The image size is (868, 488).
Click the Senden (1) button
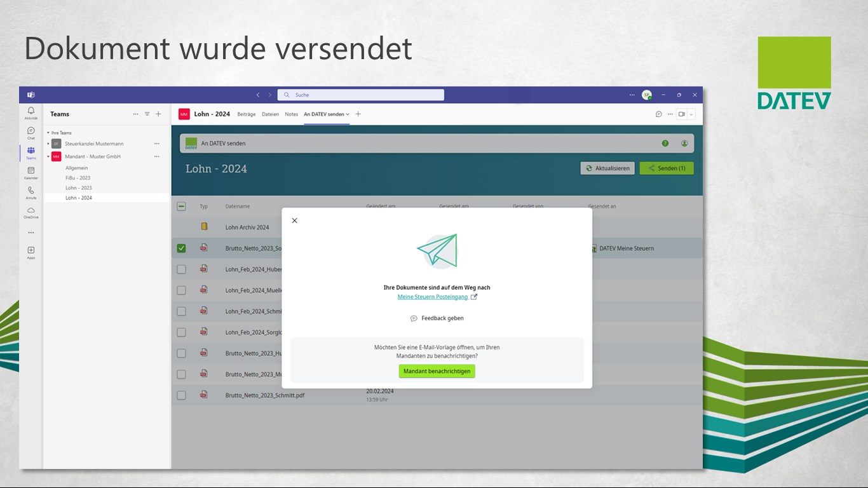click(667, 168)
